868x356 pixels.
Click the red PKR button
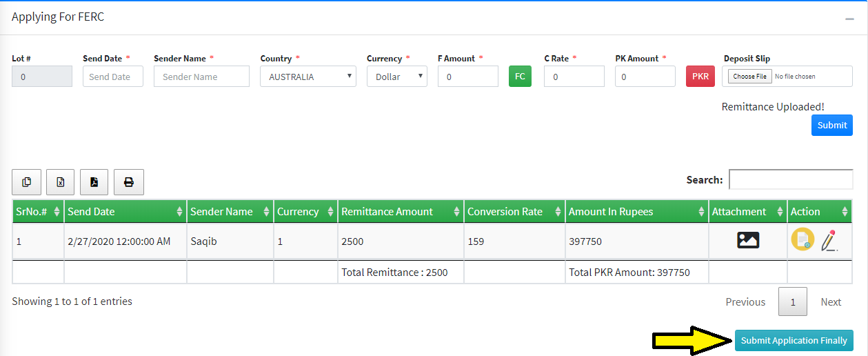click(x=700, y=77)
